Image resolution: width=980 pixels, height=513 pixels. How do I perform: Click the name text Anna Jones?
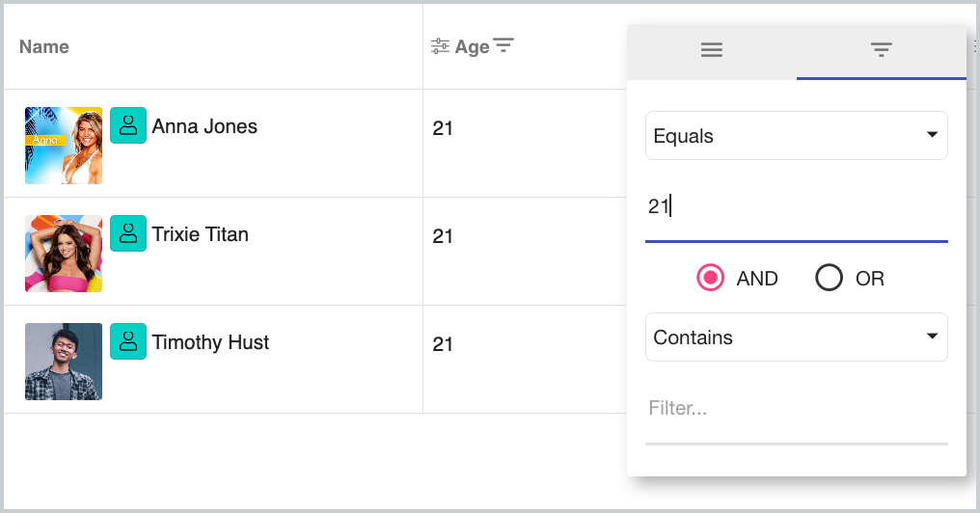click(x=204, y=126)
